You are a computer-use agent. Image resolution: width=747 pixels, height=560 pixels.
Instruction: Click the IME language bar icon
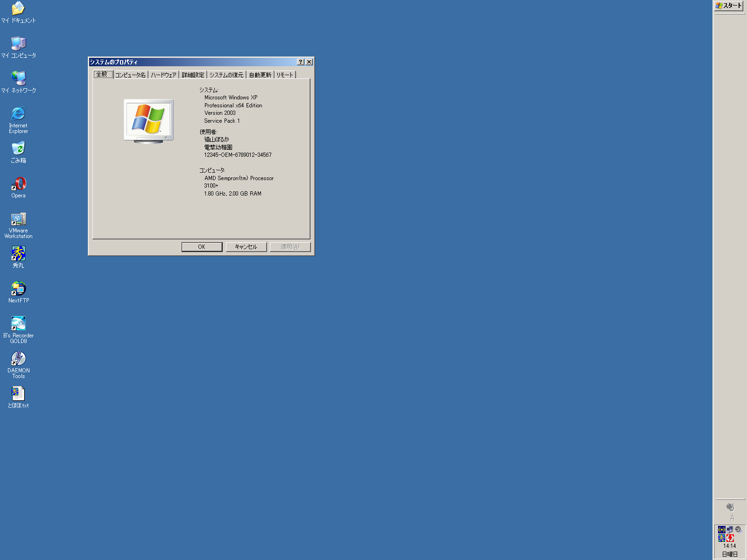click(730, 507)
